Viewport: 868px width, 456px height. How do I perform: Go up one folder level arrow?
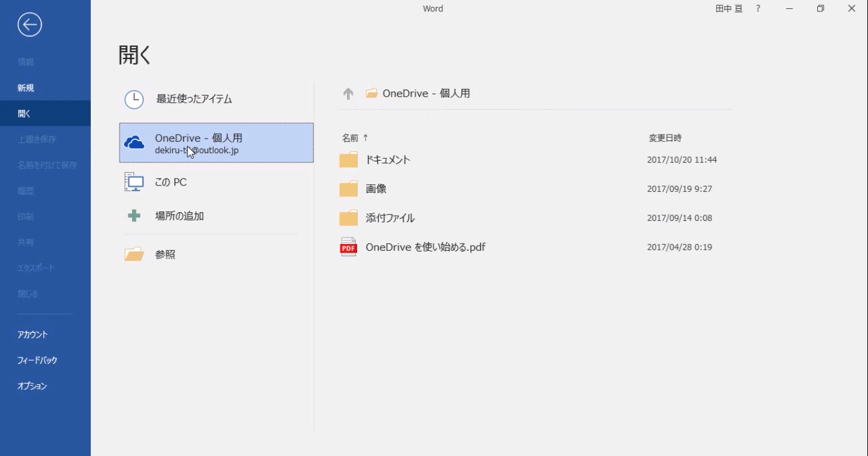pyautogui.click(x=348, y=94)
